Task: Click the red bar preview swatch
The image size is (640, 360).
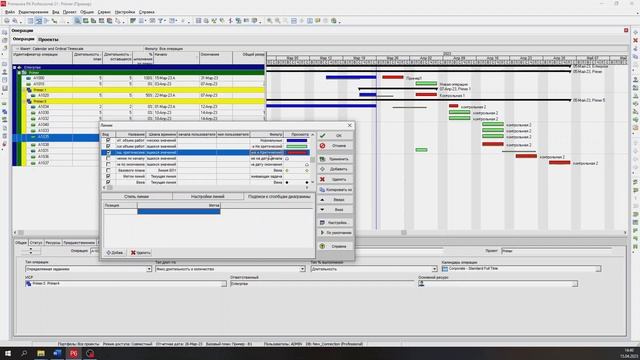Action: (297, 152)
